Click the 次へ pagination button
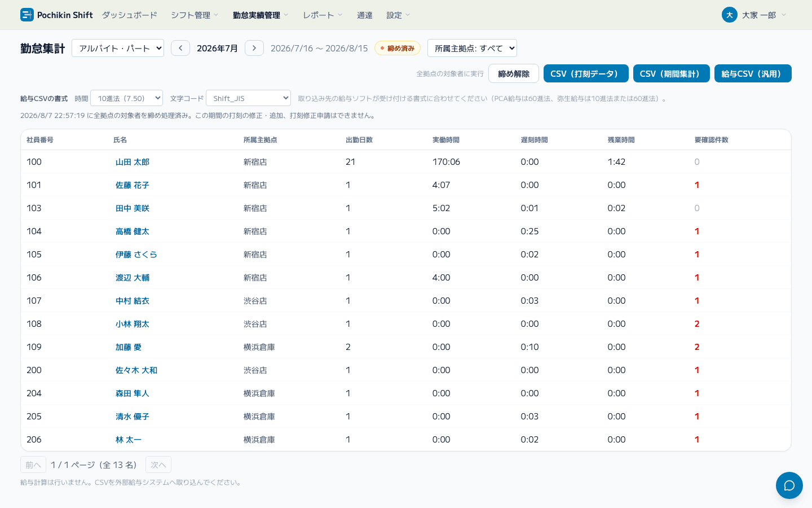Screen dimensions: 812x508 158,465
